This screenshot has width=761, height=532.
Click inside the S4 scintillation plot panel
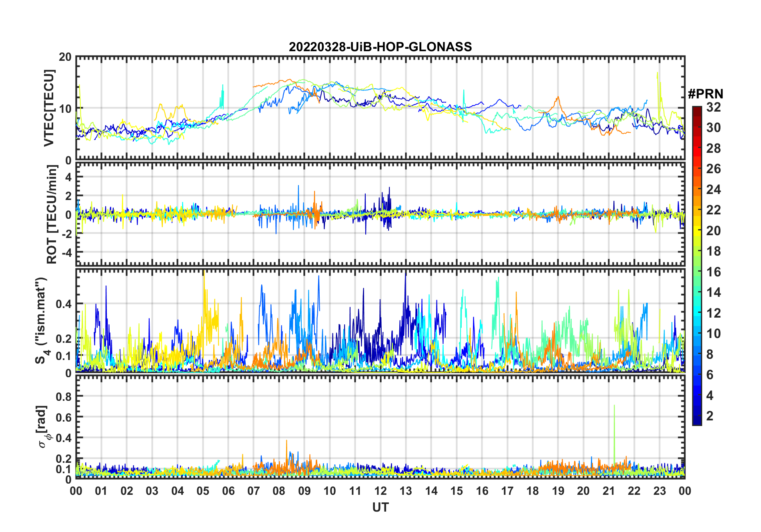point(380,320)
